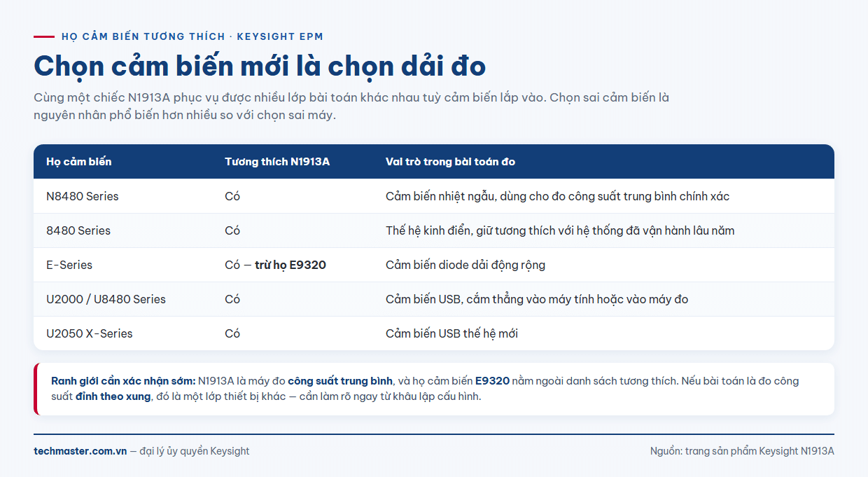Select the 'N8480 Series' cell

coord(83,196)
